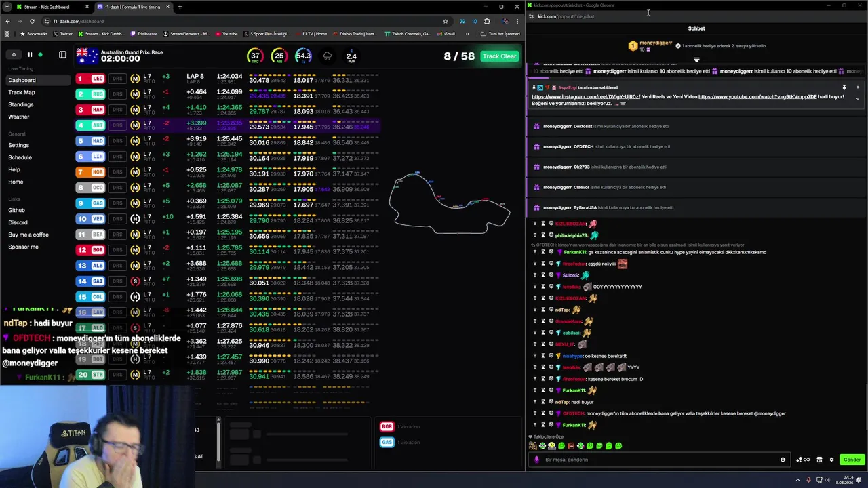This screenshot has height=488, width=868.
Task: Open the Instagram reel link in pinned message
Action: pyautogui.click(x=586, y=97)
